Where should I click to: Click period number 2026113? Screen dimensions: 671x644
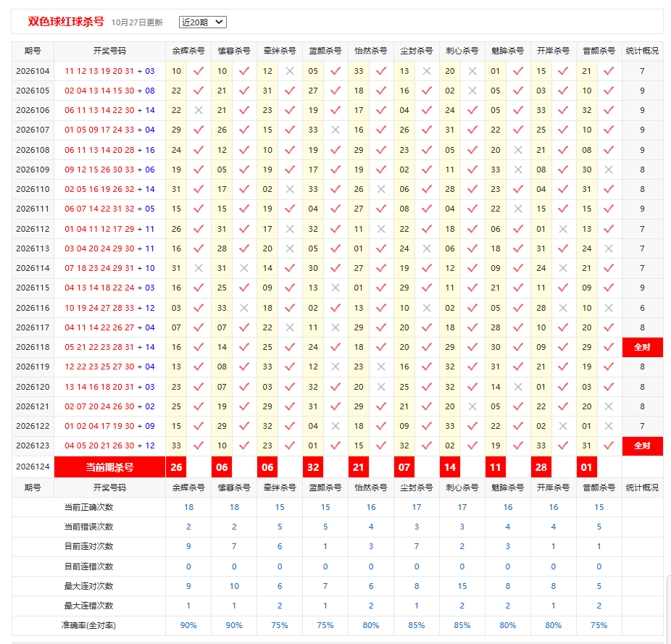33,248
